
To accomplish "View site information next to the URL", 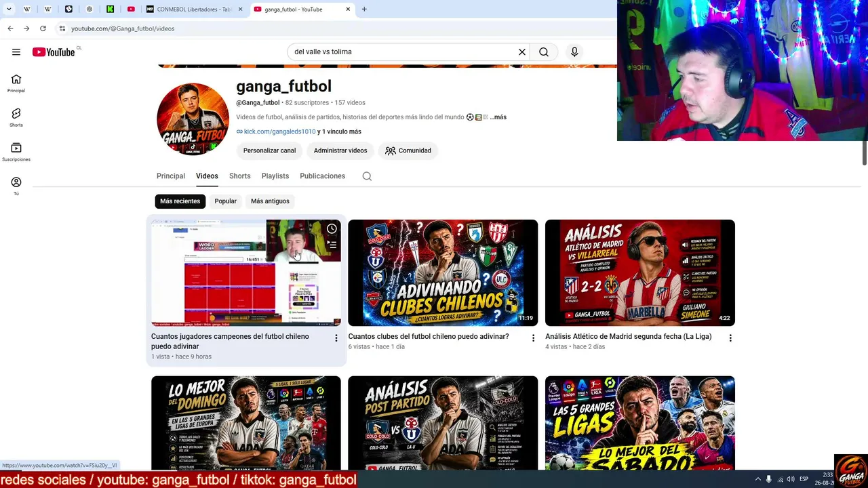I will coord(62,28).
